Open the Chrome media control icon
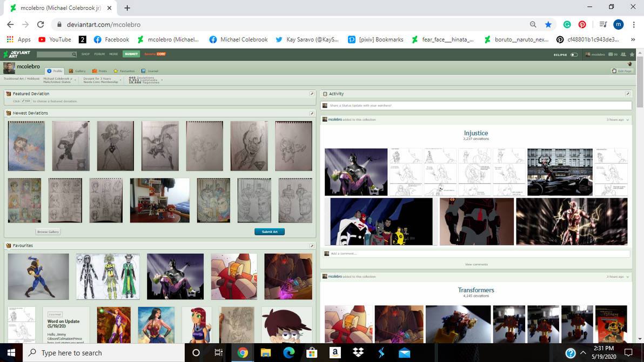644x362 pixels. [x=602, y=25]
